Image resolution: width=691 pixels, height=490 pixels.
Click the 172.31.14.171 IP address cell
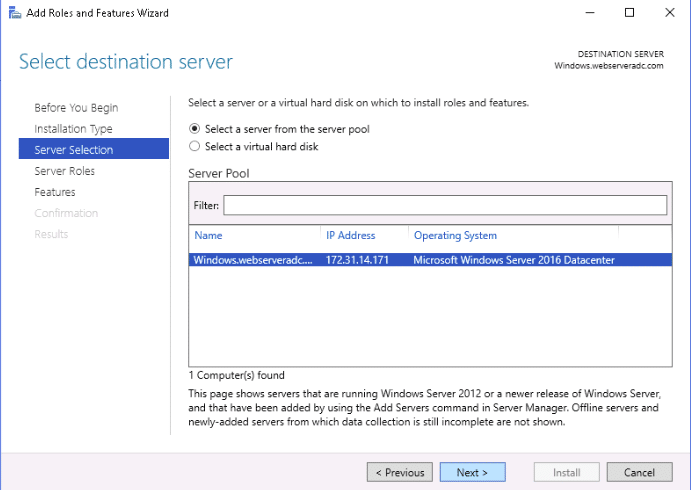357,260
